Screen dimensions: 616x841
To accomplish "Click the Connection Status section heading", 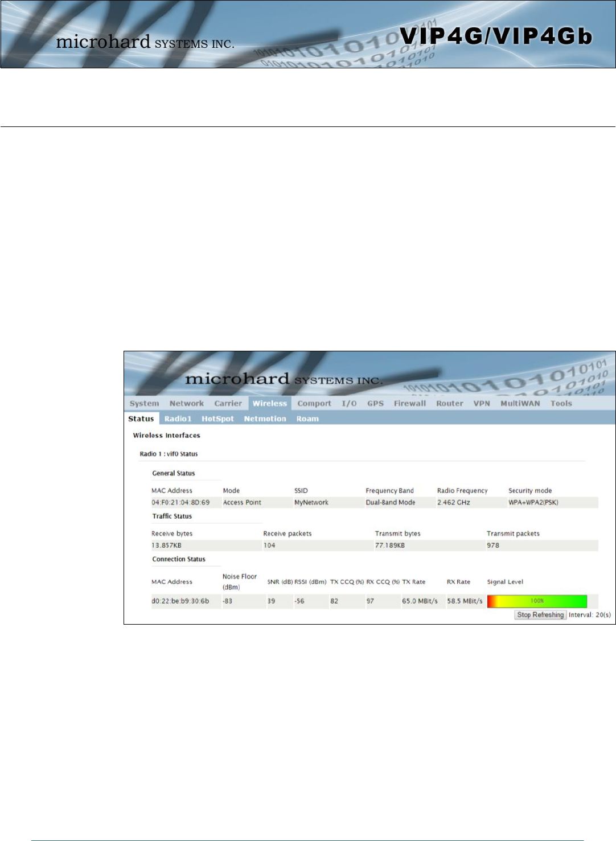I will [x=179, y=559].
